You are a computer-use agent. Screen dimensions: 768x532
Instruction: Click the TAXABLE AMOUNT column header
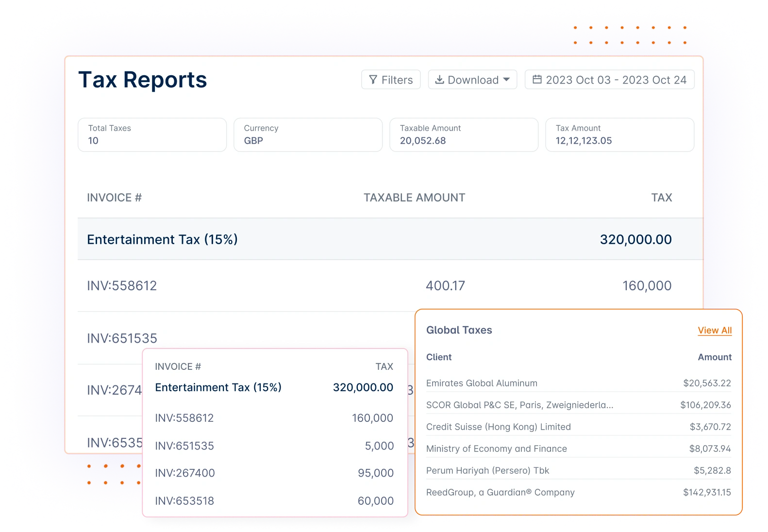(x=415, y=198)
